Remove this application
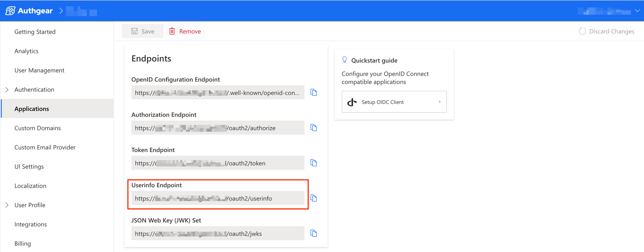Viewport: 644px width, 252px height. (x=185, y=31)
